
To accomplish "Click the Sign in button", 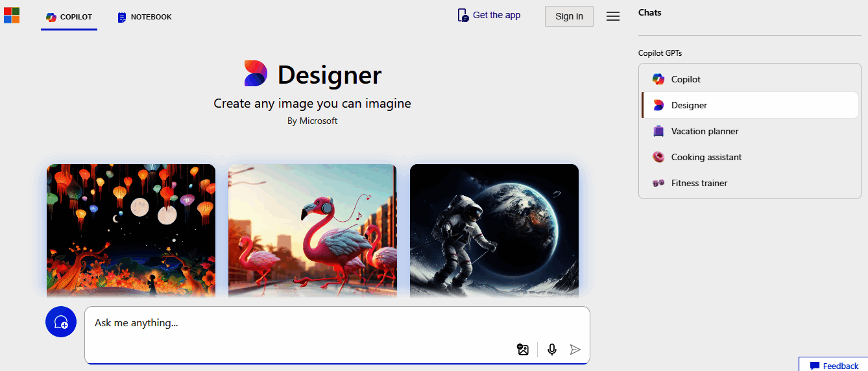I will point(569,16).
